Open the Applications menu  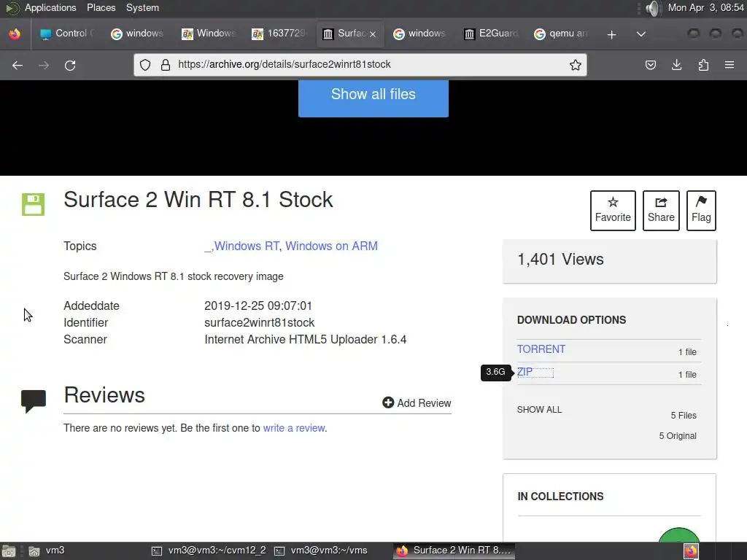point(50,7)
